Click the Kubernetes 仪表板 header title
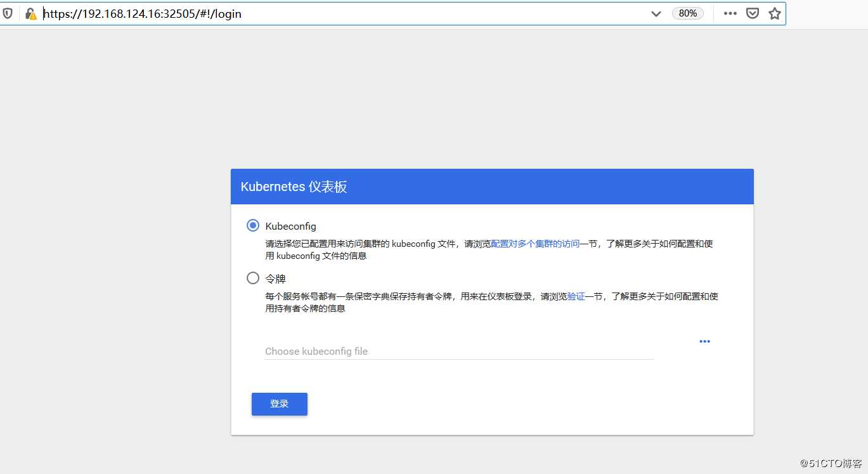The height and width of the screenshot is (474, 868). (294, 187)
